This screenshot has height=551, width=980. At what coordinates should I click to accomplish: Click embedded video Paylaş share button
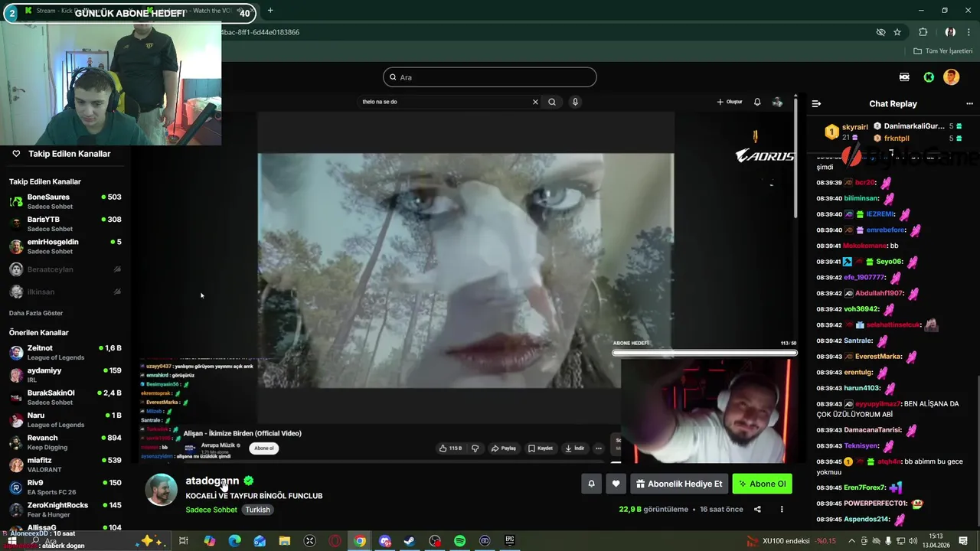(x=504, y=448)
